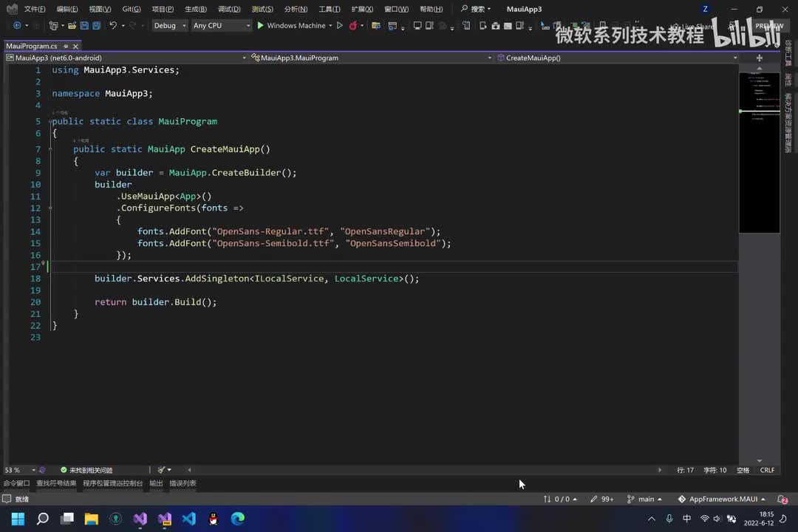Save the current file with disk icon
798x532 pixels.
pos(84,25)
